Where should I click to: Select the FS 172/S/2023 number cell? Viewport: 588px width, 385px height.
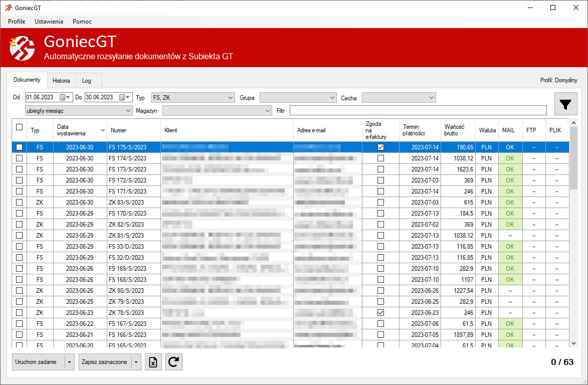point(134,180)
